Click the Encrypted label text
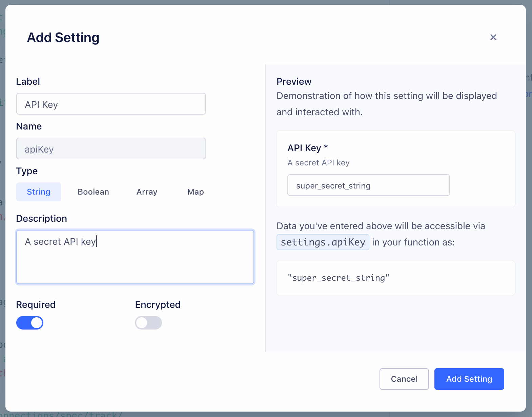The width and height of the screenshot is (532, 417). (158, 305)
